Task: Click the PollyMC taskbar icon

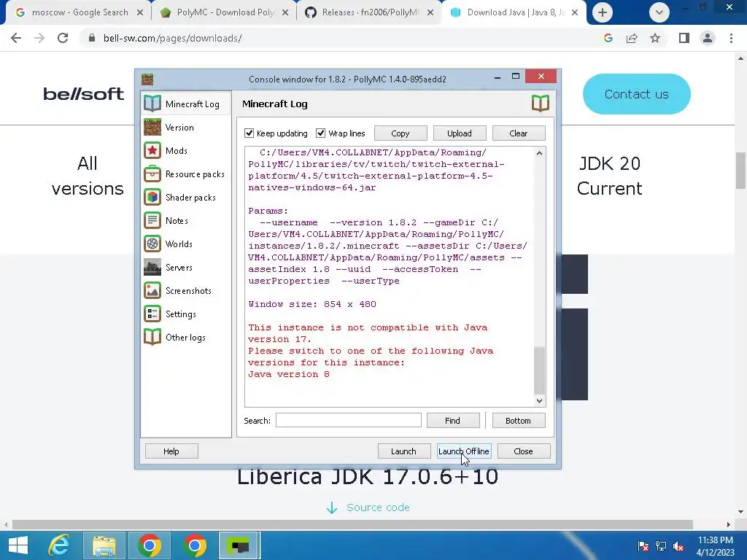Action: pyautogui.click(x=239, y=545)
